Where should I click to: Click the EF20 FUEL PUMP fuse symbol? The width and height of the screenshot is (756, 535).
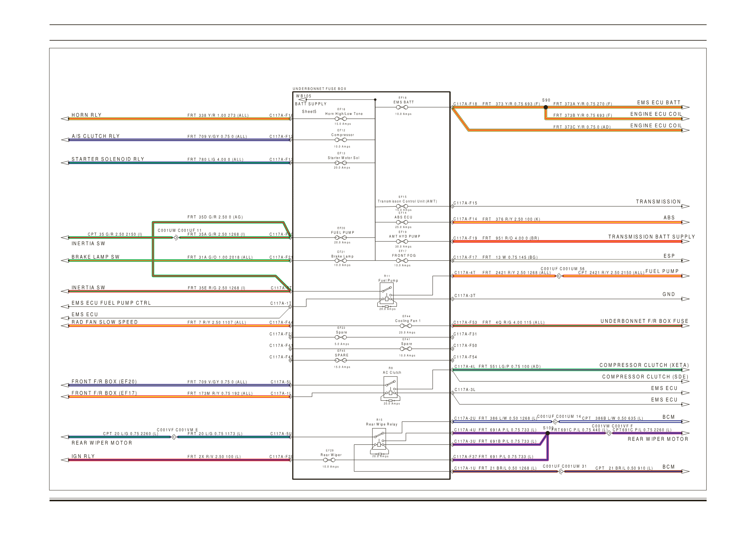click(x=341, y=237)
